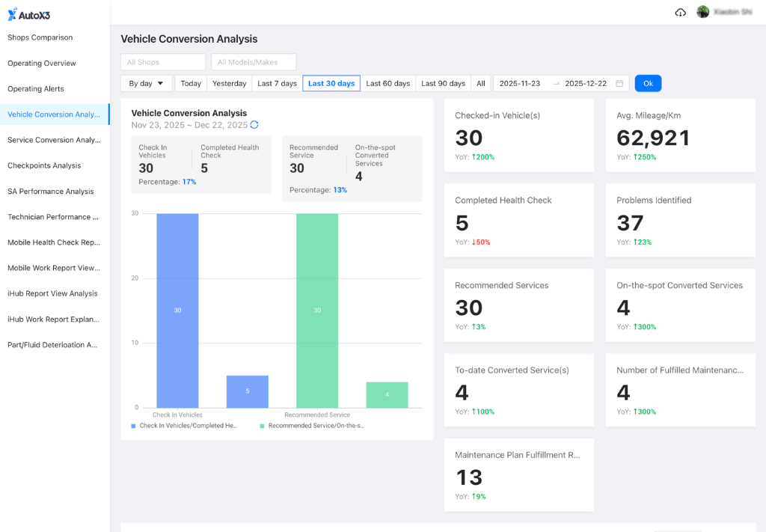Open Vehicle Conversion Analysis sidebar item
This screenshot has height=532, width=766.
[55, 114]
